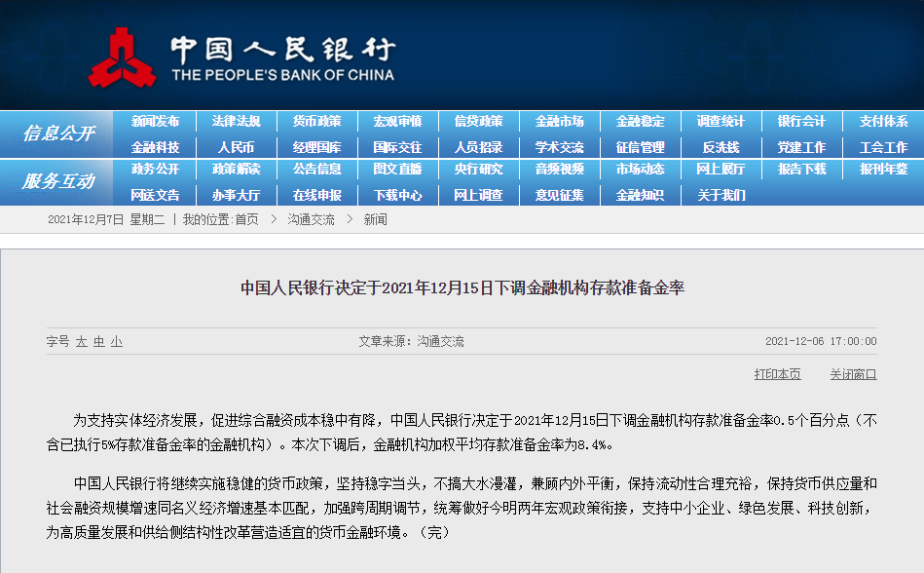Go to the 货币政策 section
Viewport: 924px width, 573px height.
316,122
